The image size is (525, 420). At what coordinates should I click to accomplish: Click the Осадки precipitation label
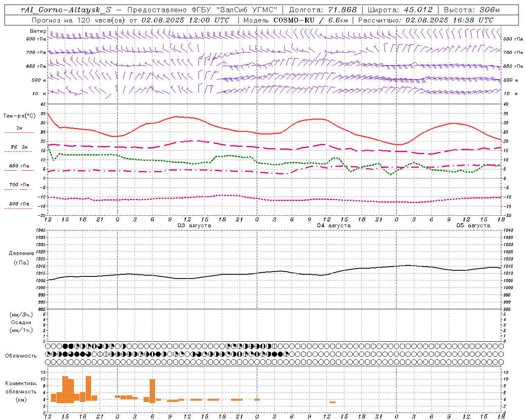click(x=21, y=322)
